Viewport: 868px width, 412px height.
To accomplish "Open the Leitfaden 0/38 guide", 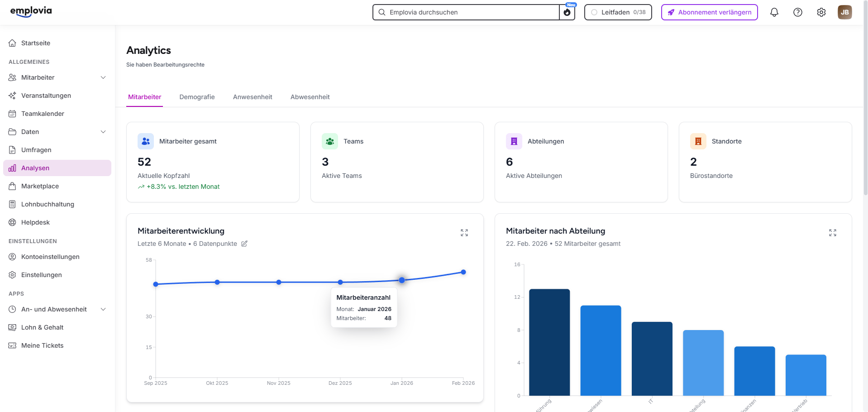I will 618,12.
